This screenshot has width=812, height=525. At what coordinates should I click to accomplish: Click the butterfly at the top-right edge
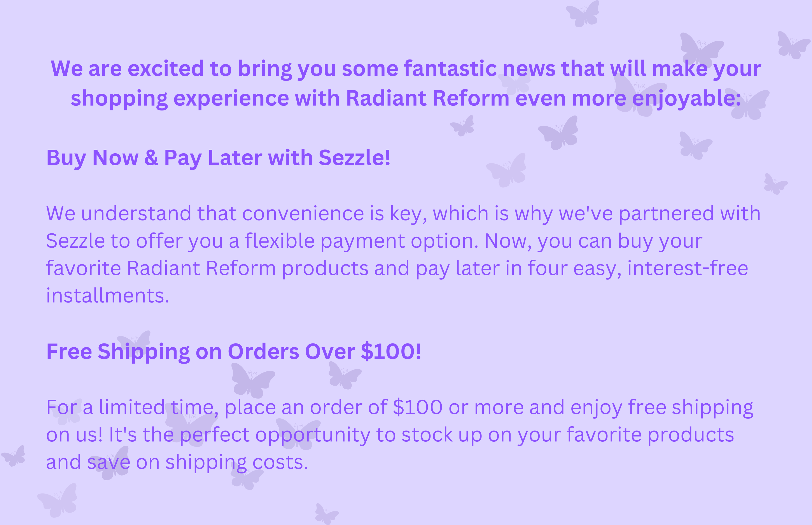pos(793,45)
